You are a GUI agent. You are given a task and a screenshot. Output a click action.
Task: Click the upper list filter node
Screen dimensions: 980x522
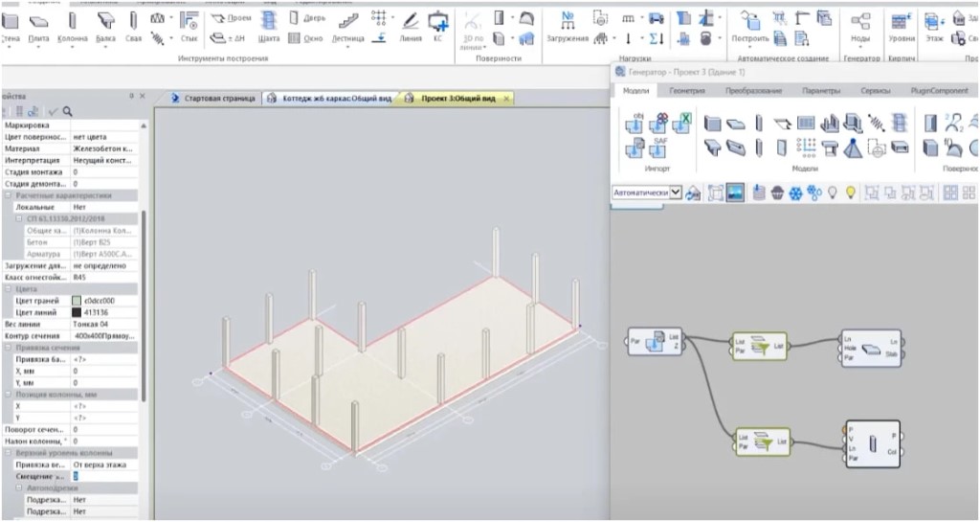[759, 347]
